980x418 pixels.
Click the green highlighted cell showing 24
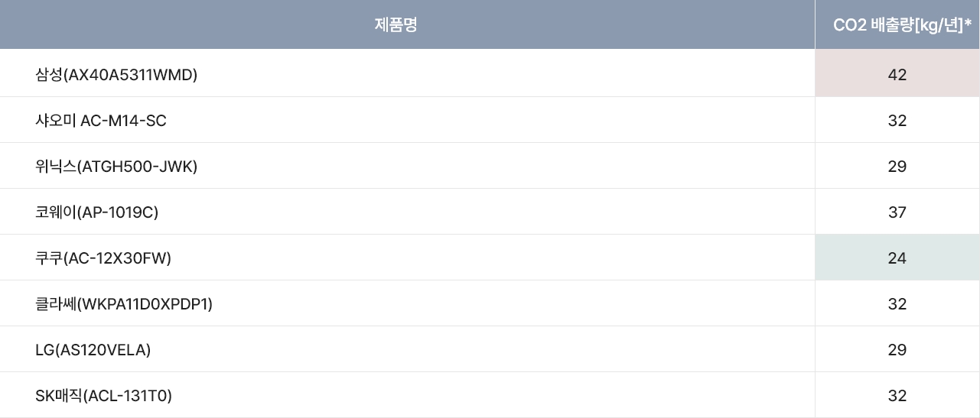click(897, 258)
